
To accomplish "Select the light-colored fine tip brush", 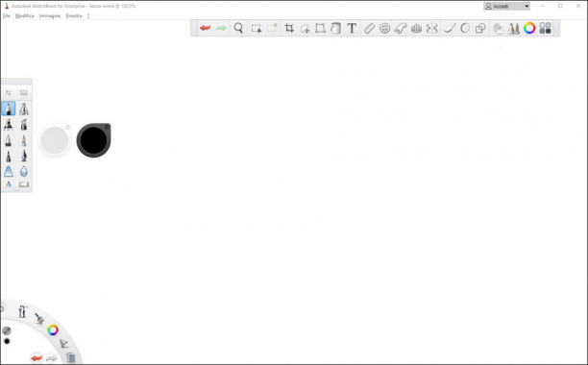I will coord(24,140).
